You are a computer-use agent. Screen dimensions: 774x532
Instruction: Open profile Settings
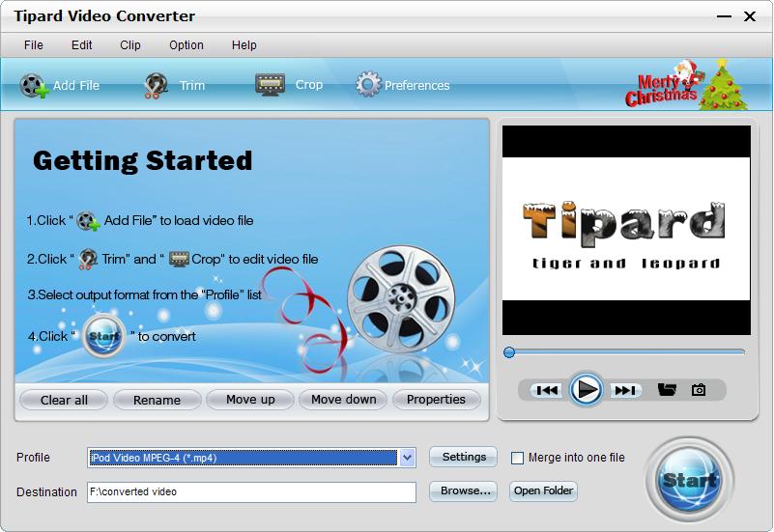464,457
